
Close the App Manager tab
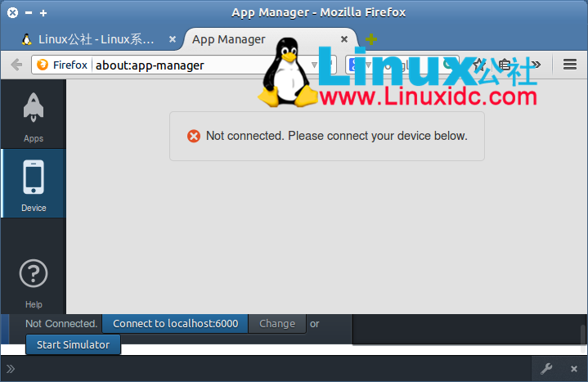tap(343, 39)
